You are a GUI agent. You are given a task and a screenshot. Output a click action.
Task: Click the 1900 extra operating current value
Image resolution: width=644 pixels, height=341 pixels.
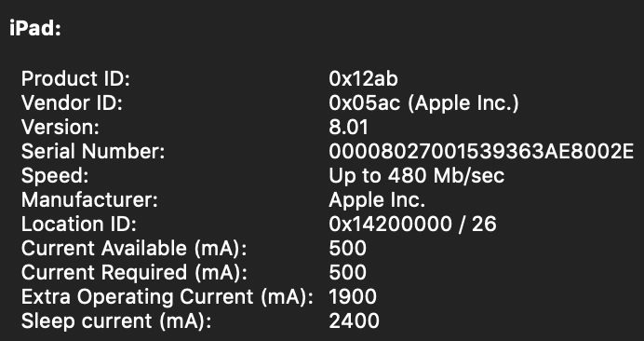(x=353, y=297)
